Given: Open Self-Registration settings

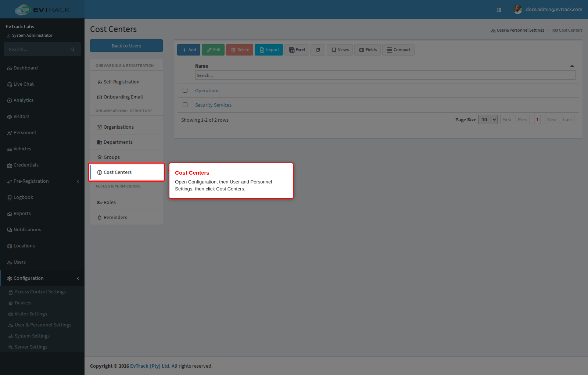Looking at the screenshot, I should [126, 82].
